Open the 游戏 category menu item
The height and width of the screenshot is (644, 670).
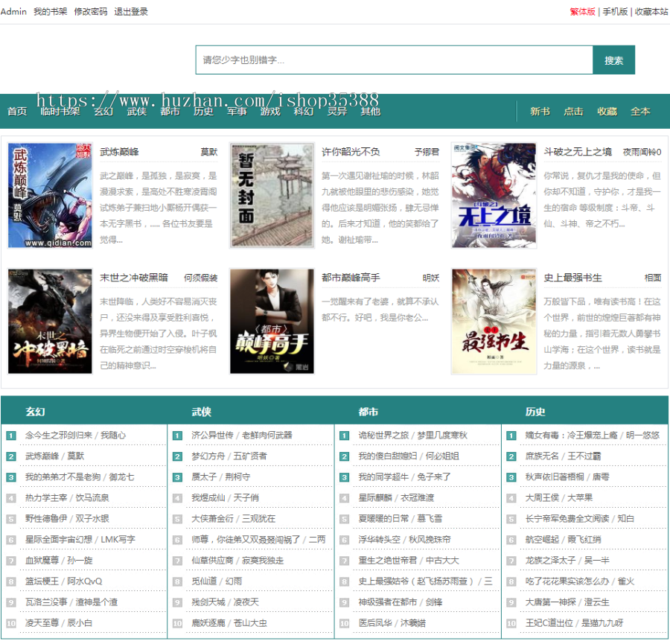(x=270, y=112)
